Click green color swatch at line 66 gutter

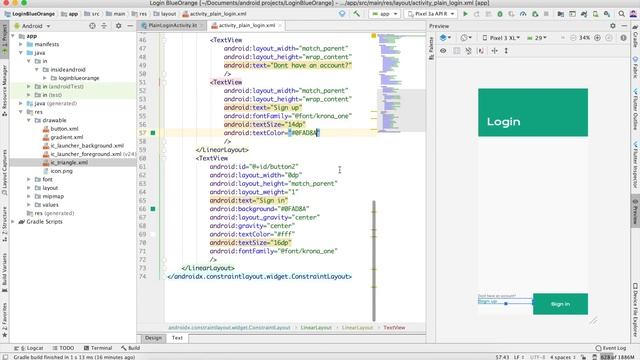click(153, 209)
